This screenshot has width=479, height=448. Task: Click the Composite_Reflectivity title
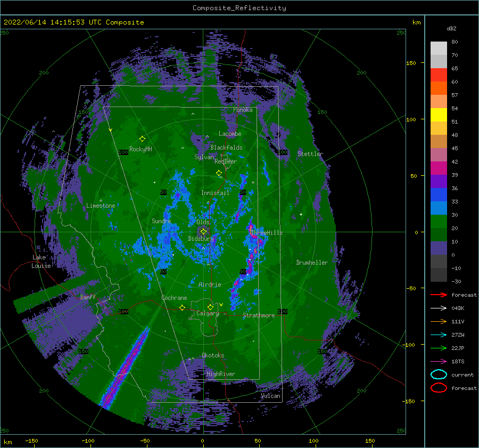(x=239, y=8)
